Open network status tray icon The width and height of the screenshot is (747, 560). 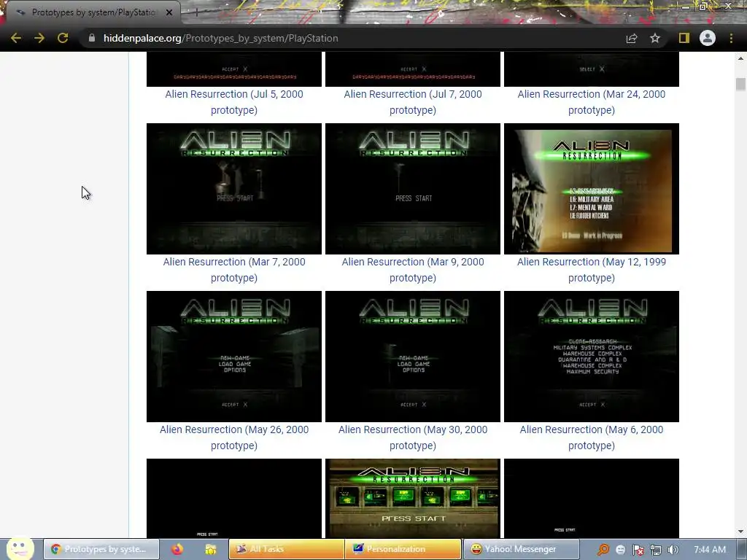click(656, 550)
